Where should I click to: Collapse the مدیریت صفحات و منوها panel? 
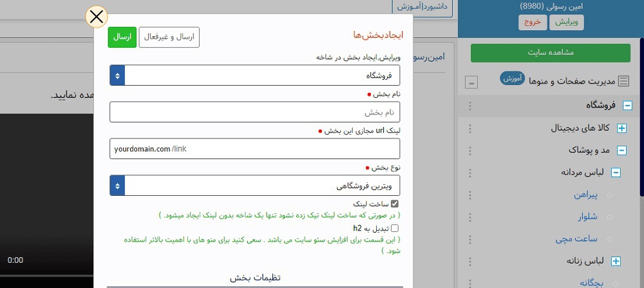pyautogui.click(x=471, y=82)
